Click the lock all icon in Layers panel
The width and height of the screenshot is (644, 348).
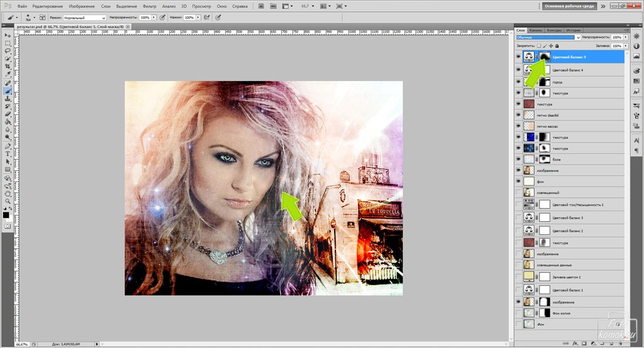click(557, 46)
